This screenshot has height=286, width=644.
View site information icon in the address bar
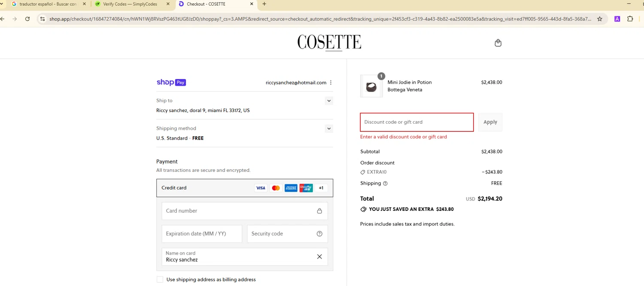click(42, 19)
